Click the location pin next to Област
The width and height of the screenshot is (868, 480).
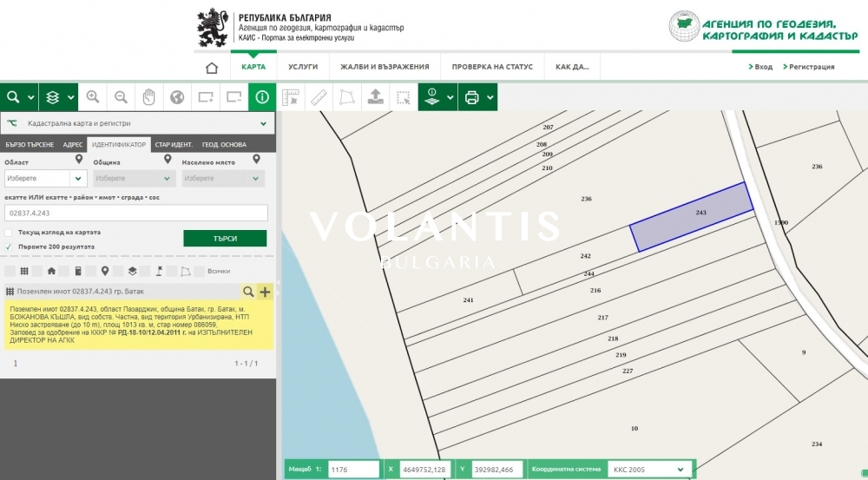[79, 160]
